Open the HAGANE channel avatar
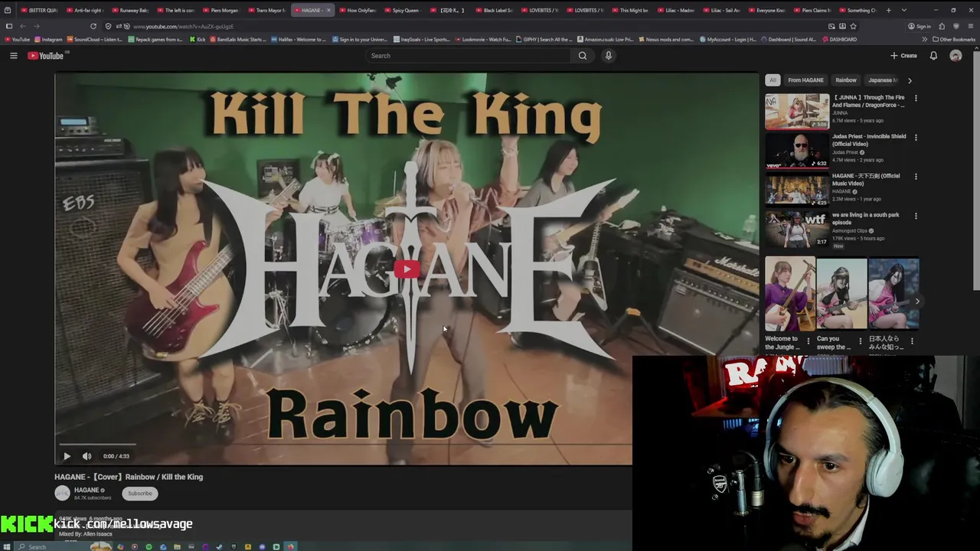 (62, 493)
